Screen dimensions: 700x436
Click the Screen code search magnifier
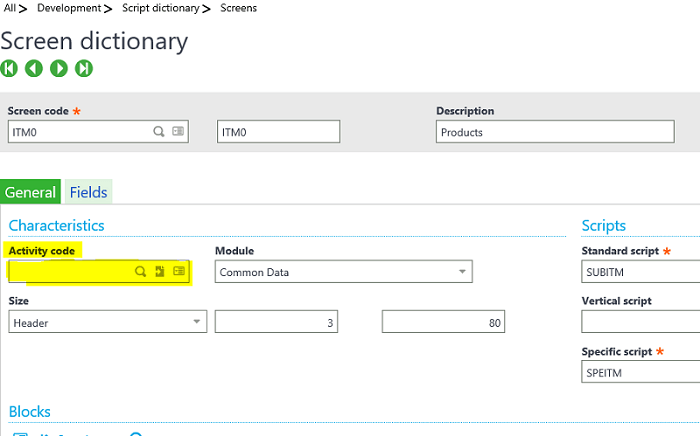158,132
